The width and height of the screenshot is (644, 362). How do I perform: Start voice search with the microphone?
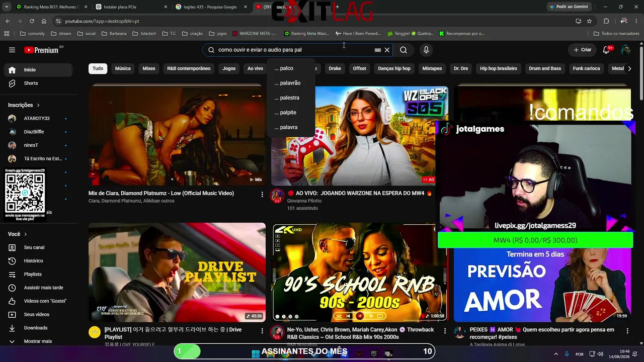(x=426, y=50)
